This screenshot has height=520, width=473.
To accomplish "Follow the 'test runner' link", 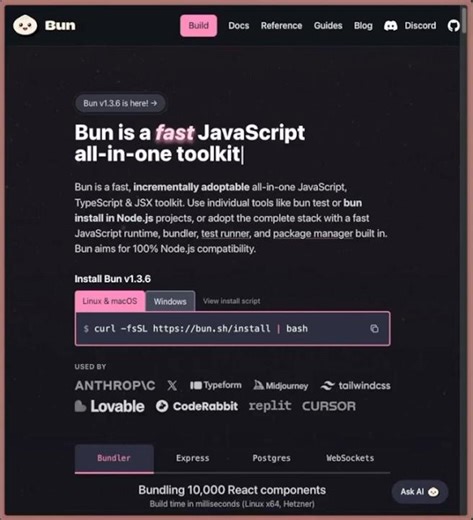I will [x=225, y=234].
